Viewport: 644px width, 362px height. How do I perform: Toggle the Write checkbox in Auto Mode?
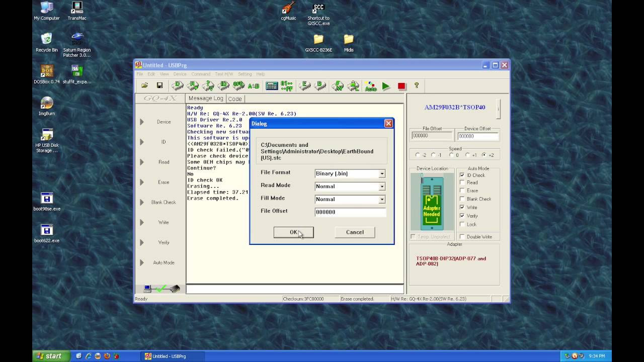coord(462,207)
